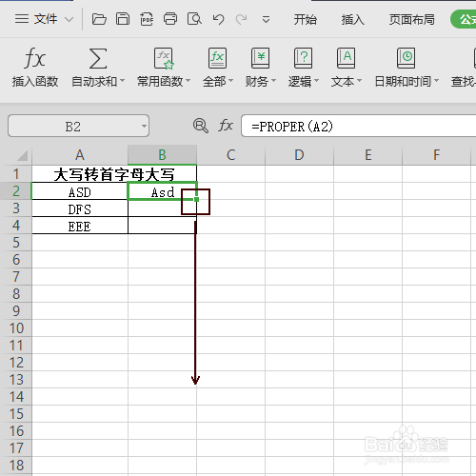
Task: Expand the 财务 dropdown arrow
Action: 273,81
